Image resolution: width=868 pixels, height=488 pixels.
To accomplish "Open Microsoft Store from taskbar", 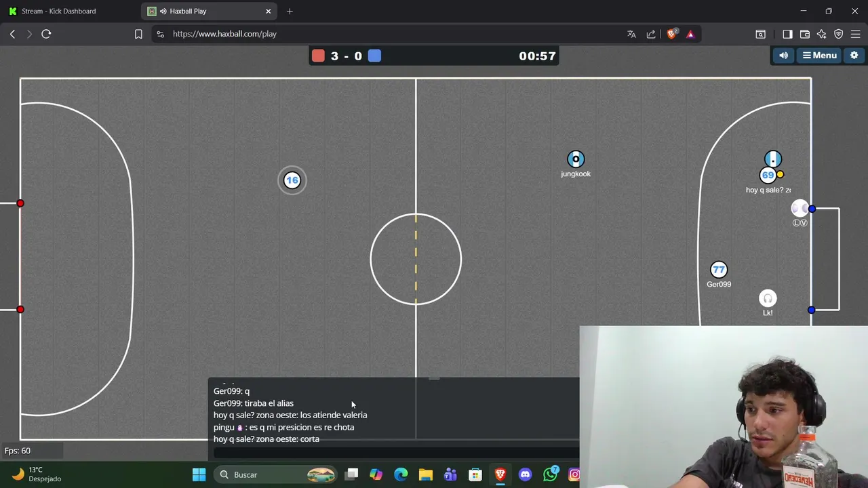I will (475, 474).
